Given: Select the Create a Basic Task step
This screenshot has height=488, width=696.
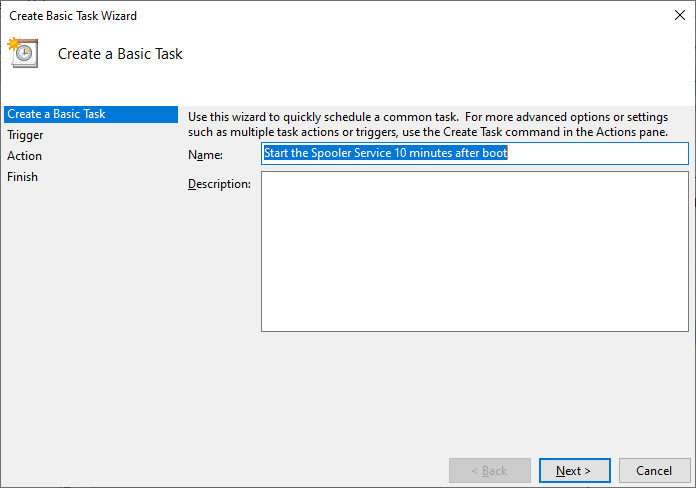Looking at the screenshot, I should click(91, 114).
